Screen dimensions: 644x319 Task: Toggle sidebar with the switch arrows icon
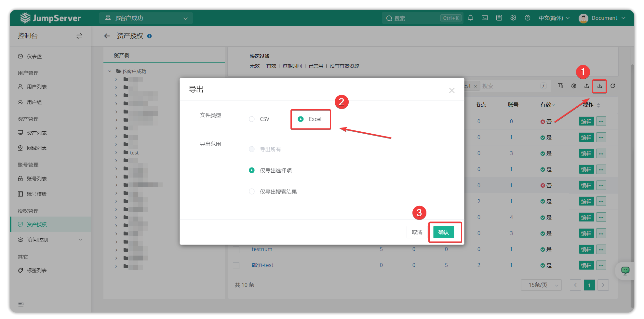coord(79,36)
